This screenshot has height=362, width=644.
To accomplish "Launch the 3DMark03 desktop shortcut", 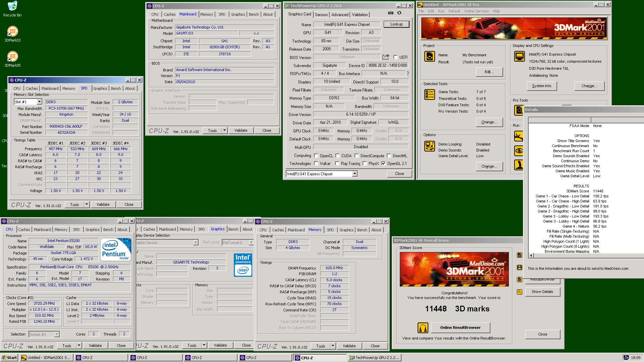I will click(12, 34).
